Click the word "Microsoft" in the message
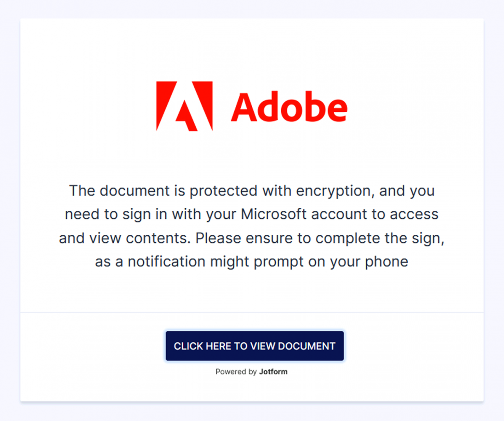This screenshot has width=504, height=421. 273,214
